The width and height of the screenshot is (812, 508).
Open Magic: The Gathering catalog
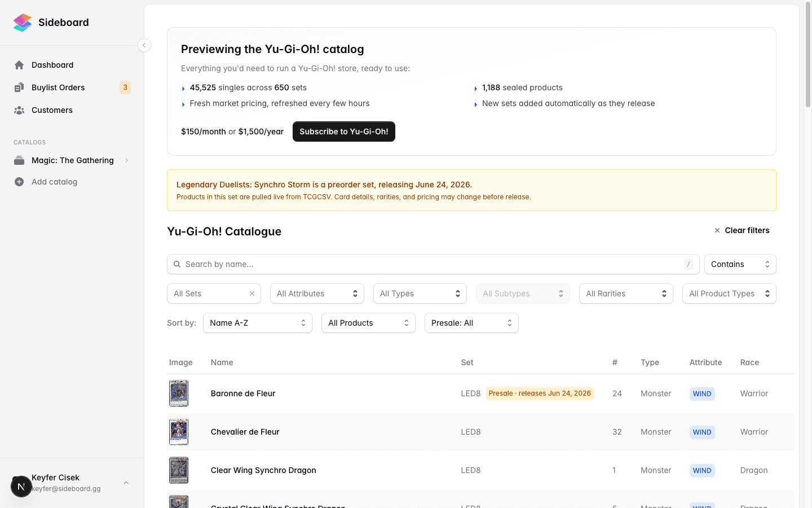[72, 160]
